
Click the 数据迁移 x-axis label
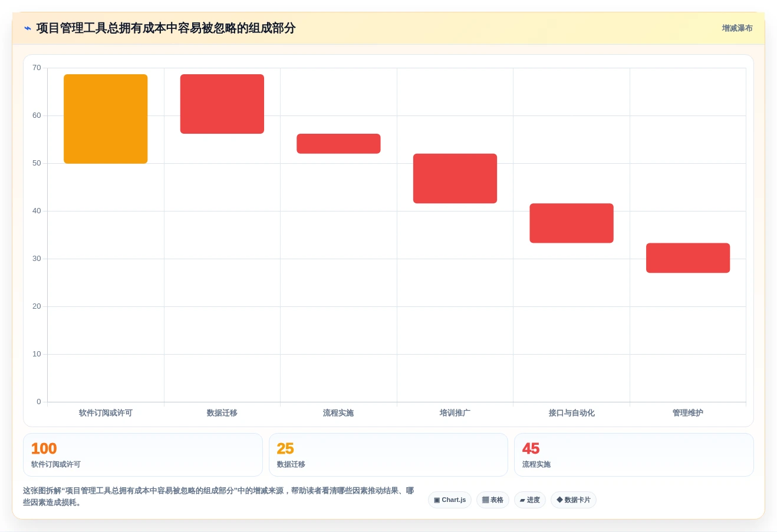tap(222, 413)
